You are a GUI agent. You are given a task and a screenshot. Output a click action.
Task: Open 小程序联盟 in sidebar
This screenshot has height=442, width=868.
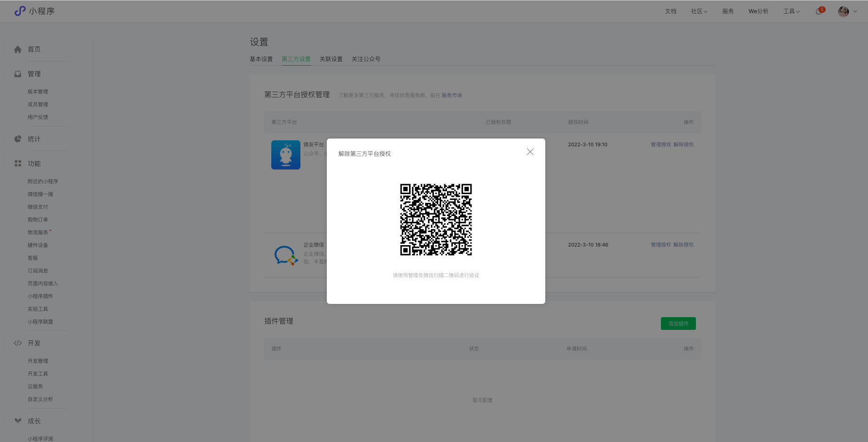tap(40, 322)
